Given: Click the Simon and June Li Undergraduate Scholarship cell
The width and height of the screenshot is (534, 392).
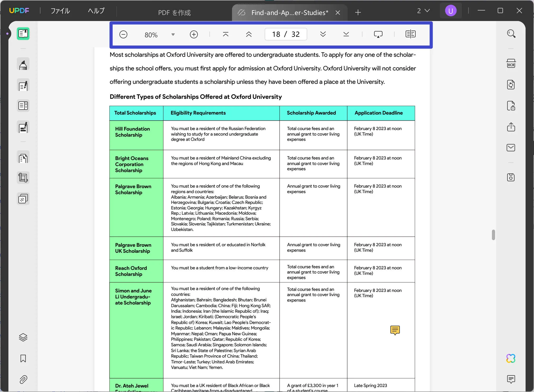Looking at the screenshot, I should [137, 330].
